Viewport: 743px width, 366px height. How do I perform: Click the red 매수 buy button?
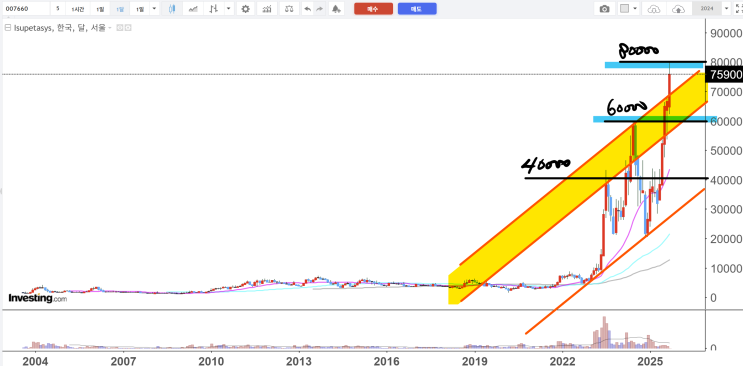(x=373, y=9)
